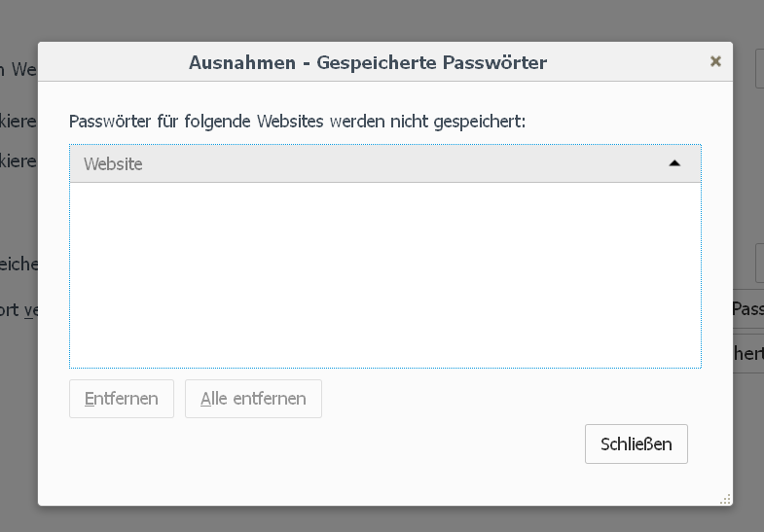The image size is (764, 532).
Task: Click the cut-off 'n We' text at left
Action: [x=18, y=69]
